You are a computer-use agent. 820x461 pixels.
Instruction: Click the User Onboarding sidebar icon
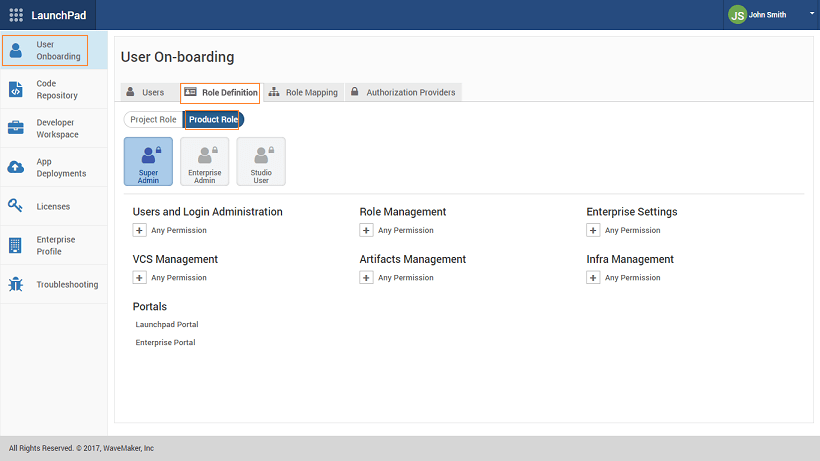pos(16,50)
